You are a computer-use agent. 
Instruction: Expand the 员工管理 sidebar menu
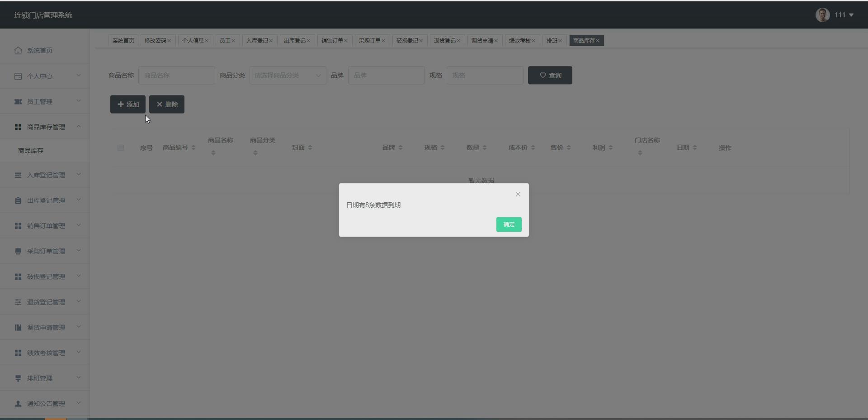click(x=45, y=101)
